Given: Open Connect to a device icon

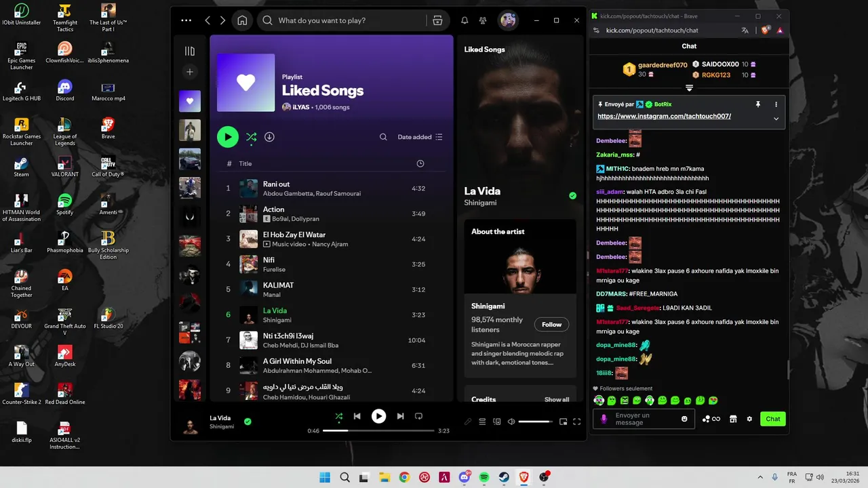Looking at the screenshot, I should [x=497, y=422].
